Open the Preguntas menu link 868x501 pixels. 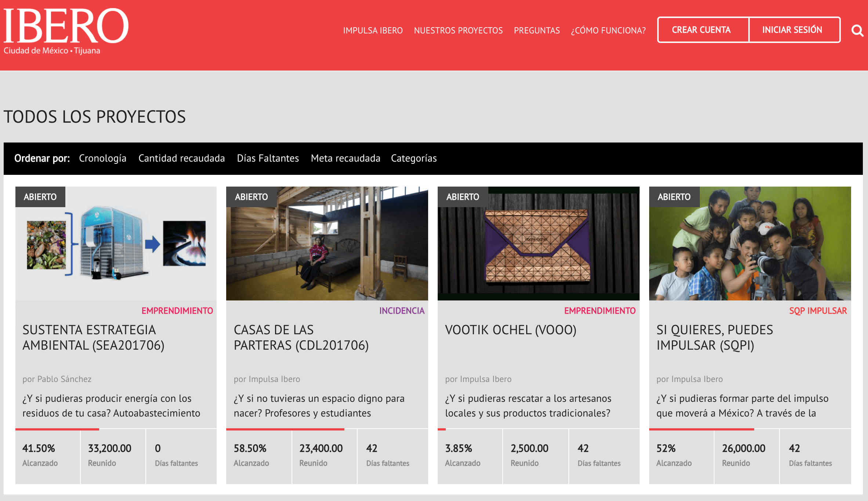(536, 30)
